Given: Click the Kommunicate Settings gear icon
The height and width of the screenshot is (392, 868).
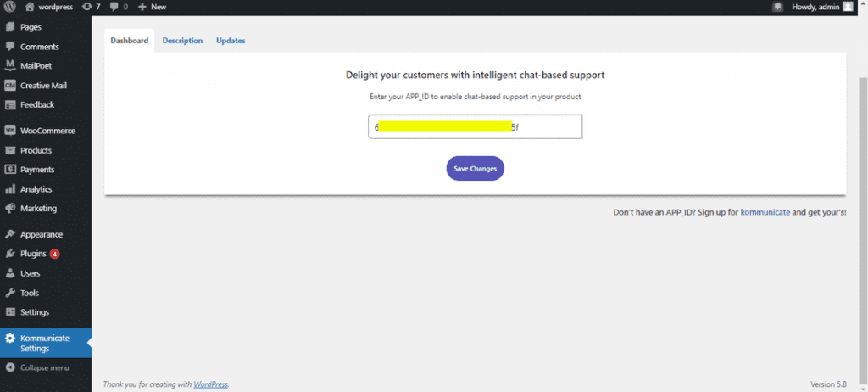Looking at the screenshot, I should tap(10, 339).
